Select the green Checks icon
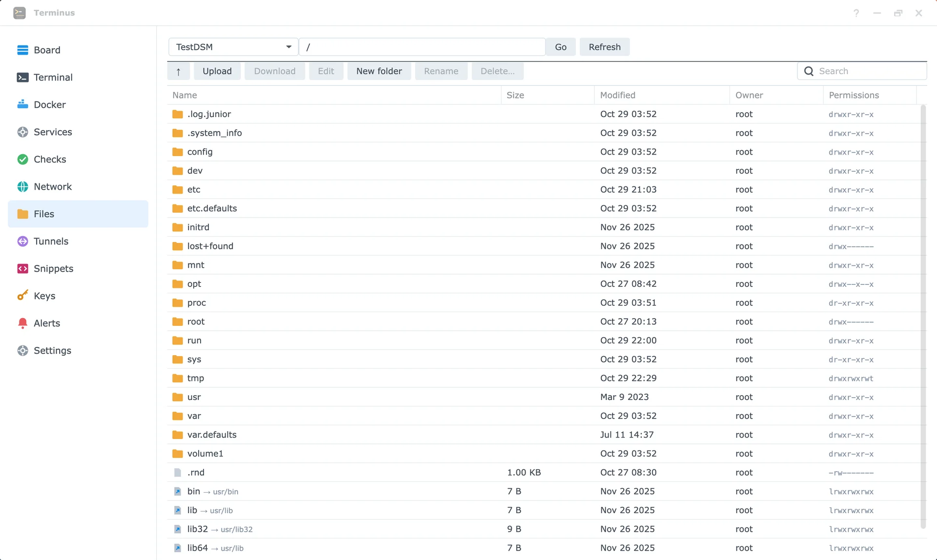Viewport: 937px width, 560px height. click(x=22, y=159)
